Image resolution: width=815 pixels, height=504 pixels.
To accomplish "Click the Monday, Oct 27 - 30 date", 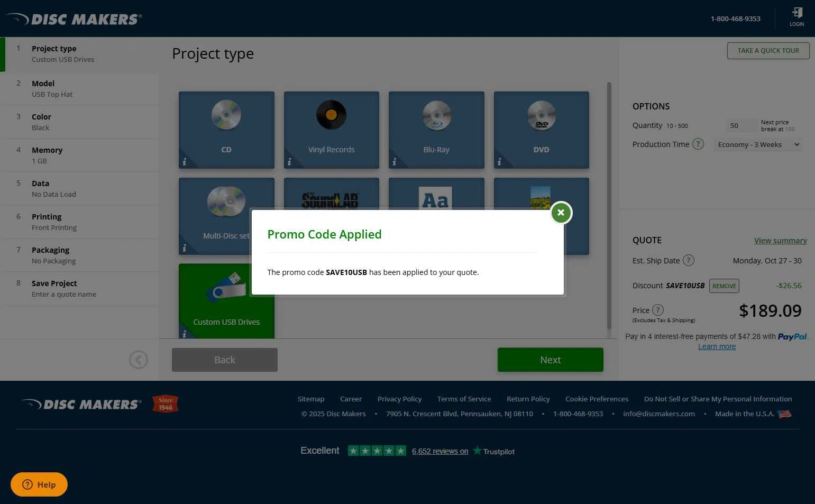I will coord(767,261).
